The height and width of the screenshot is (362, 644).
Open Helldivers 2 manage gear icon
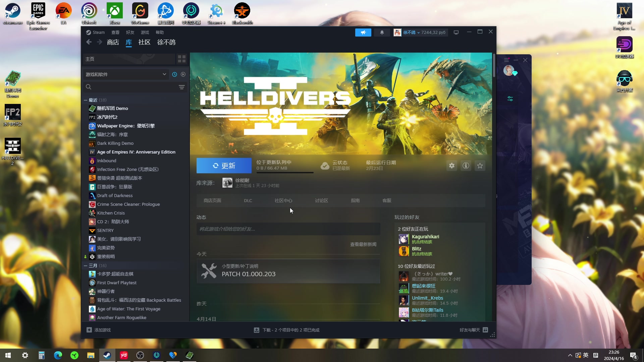[452, 166]
